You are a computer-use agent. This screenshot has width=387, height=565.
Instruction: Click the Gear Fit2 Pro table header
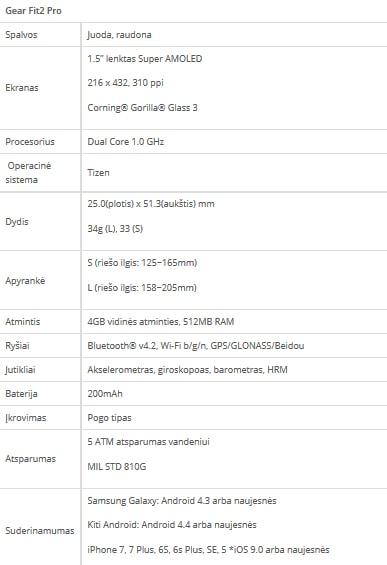pos(33,11)
